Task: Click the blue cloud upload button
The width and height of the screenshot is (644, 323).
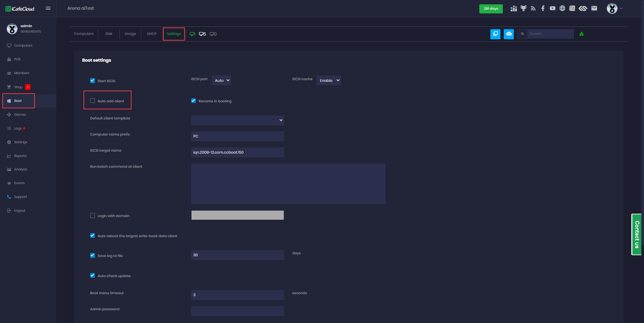Action: (x=508, y=34)
